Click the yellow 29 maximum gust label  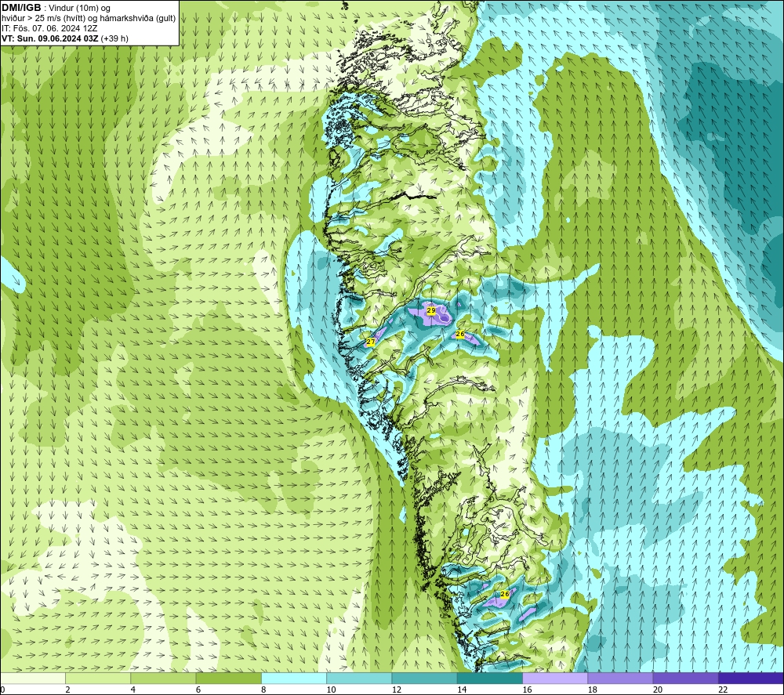[x=431, y=311]
